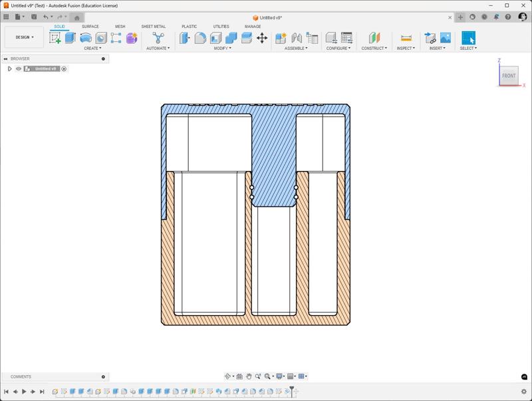This screenshot has height=401, width=532.
Task: Select the Press Pull tool
Action: click(185, 38)
